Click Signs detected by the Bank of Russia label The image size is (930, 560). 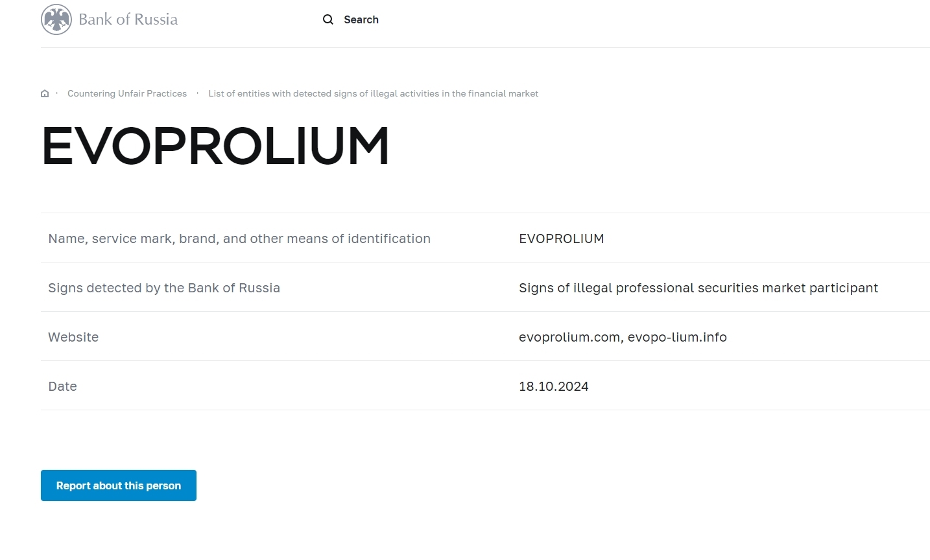pyautogui.click(x=164, y=288)
